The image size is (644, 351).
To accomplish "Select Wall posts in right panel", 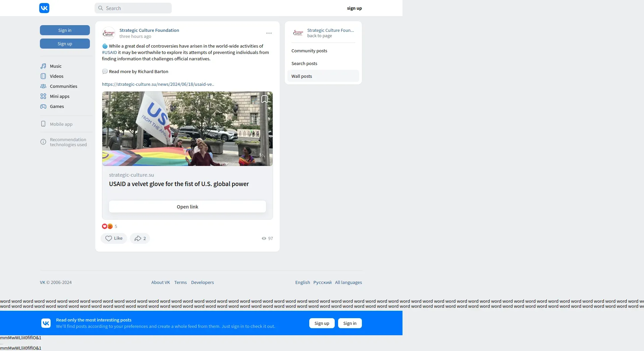I will [323, 76].
